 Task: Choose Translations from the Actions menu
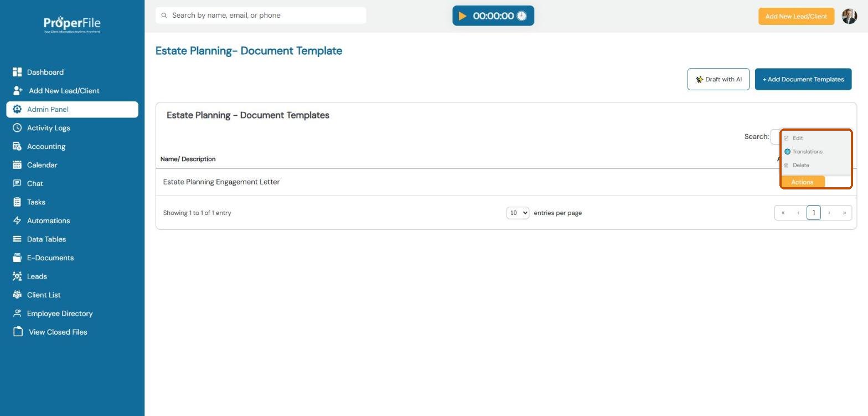coord(803,151)
